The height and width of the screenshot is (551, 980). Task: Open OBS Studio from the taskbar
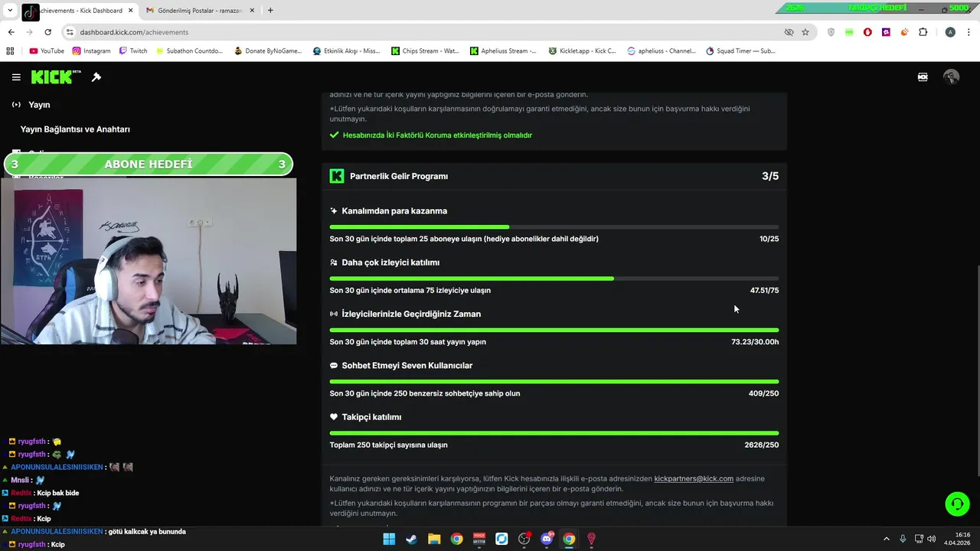[524, 539]
